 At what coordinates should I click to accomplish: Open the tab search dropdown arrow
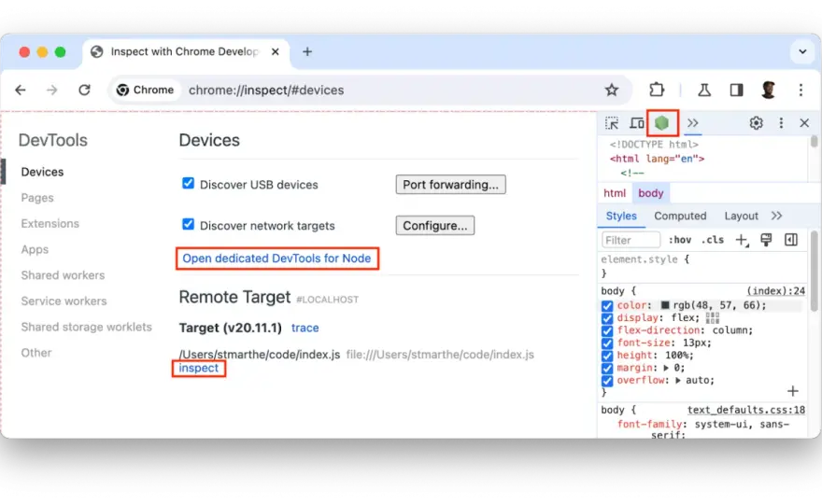[802, 52]
